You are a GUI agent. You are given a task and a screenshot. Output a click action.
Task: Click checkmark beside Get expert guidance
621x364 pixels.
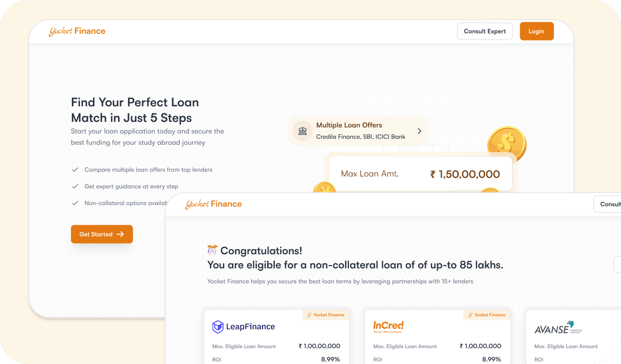(x=75, y=186)
